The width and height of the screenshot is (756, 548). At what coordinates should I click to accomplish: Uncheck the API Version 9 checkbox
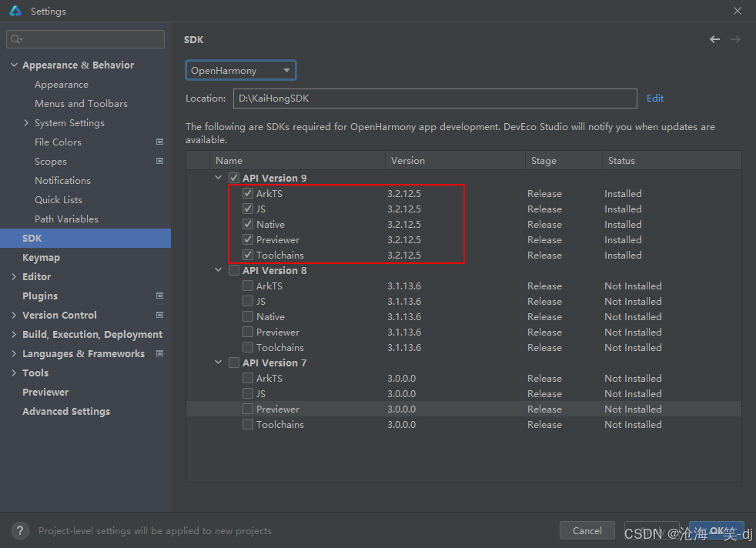coord(234,178)
